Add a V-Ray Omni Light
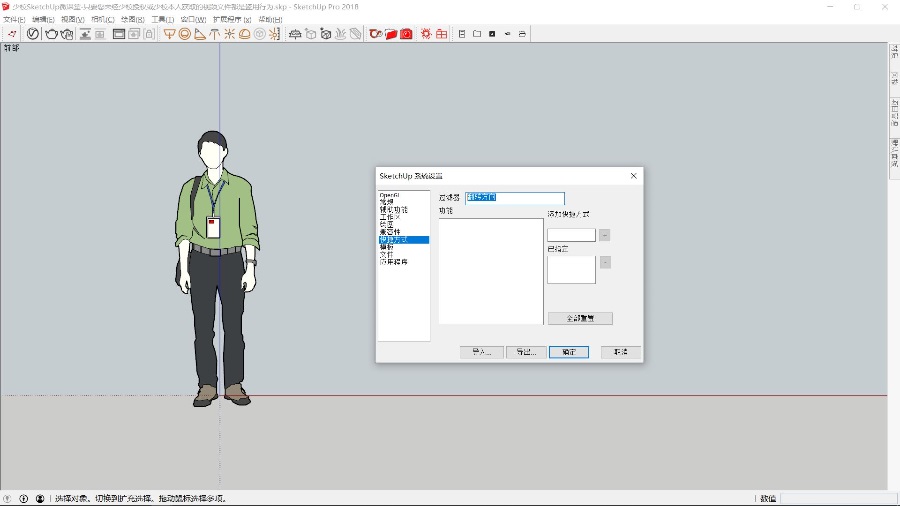This screenshot has height=506, width=900. point(230,34)
